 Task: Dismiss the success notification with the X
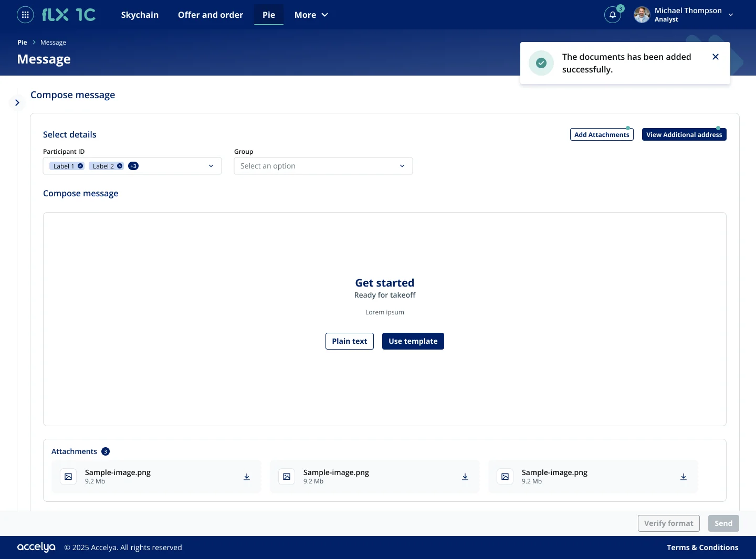[716, 57]
